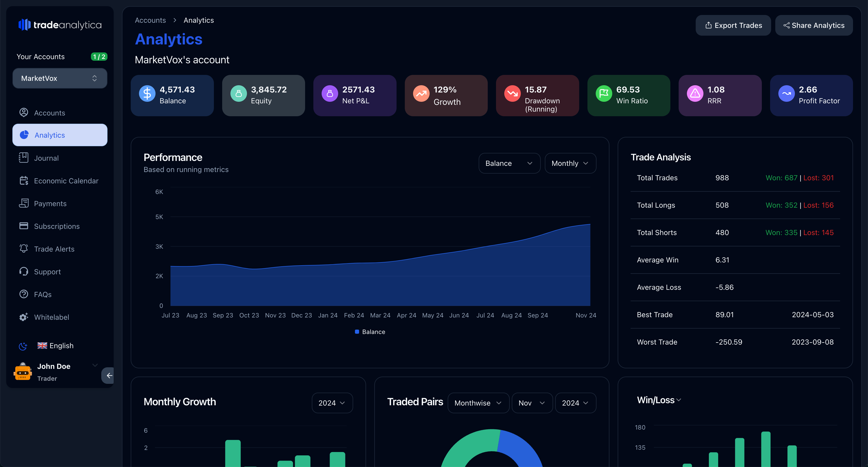The height and width of the screenshot is (467, 868).
Task: Click the Subscriptions card icon
Action: tap(24, 226)
